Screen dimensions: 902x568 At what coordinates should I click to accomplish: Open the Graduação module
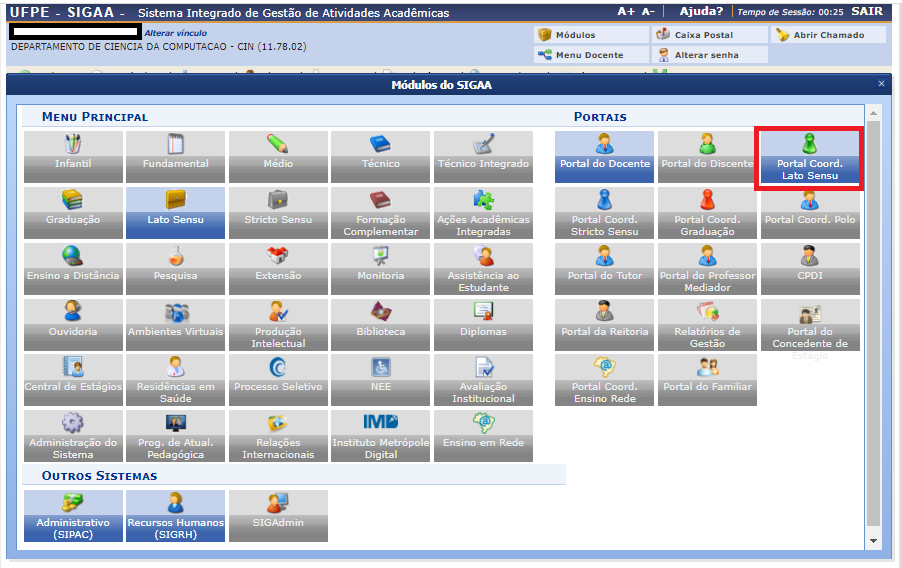[73, 212]
